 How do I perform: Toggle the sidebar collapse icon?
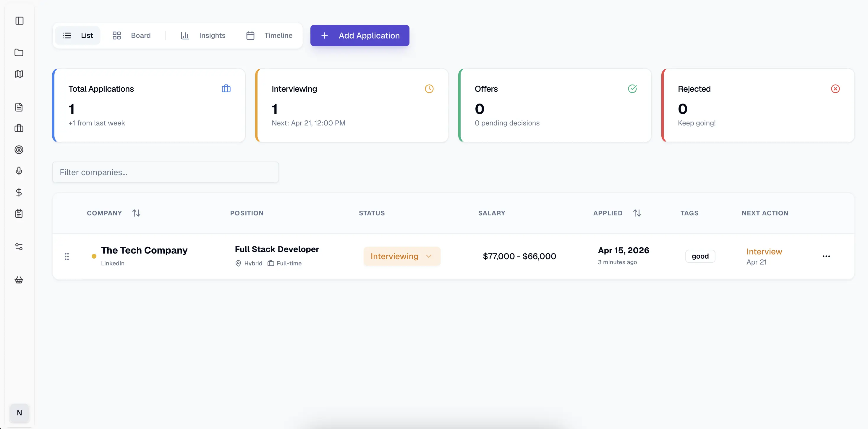point(19,21)
